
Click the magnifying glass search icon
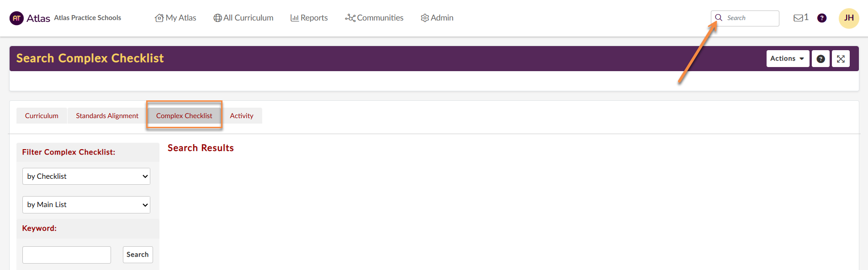(x=719, y=18)
